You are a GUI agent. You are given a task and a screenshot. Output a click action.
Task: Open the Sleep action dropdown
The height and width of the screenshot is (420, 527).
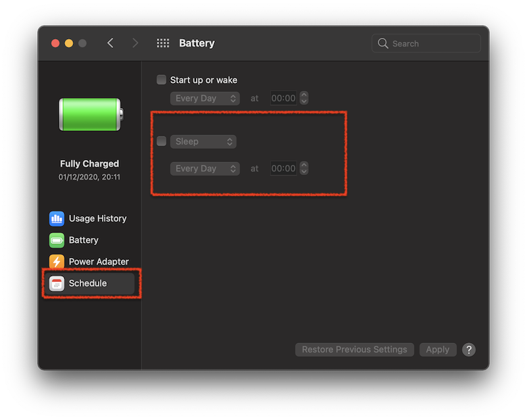[203, 141]
